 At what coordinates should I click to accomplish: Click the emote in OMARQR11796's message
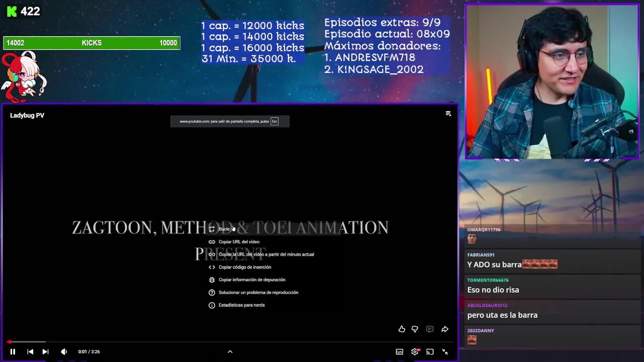click(x=472, y=239)
